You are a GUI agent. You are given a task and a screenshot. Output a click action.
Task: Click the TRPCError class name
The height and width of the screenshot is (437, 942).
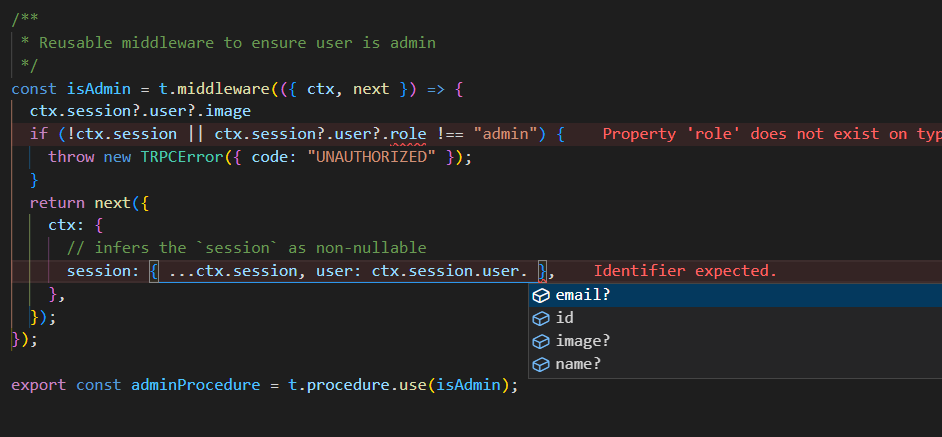click(175, 157)
